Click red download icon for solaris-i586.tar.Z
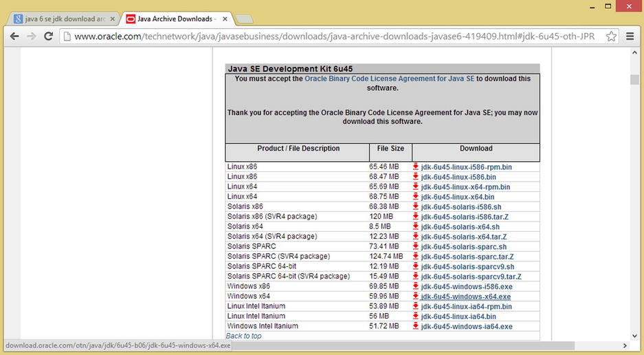Screen dimensions: 644x355 tap(416, 216)
